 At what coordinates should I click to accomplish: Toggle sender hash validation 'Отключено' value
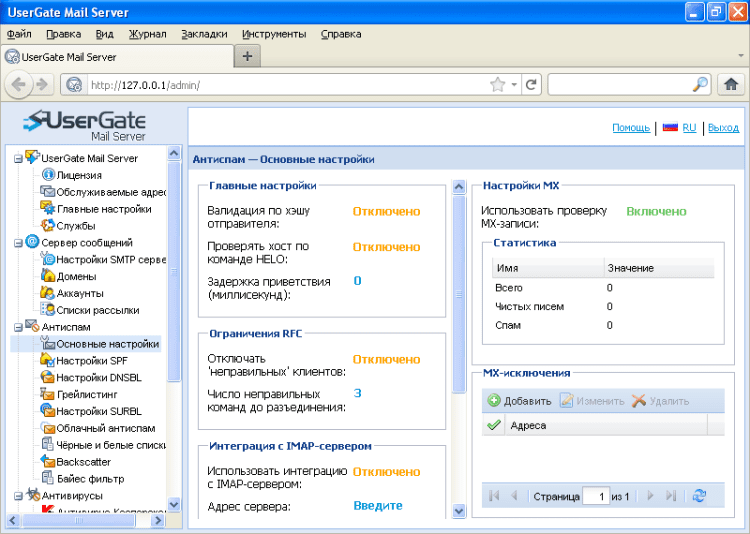386,211
